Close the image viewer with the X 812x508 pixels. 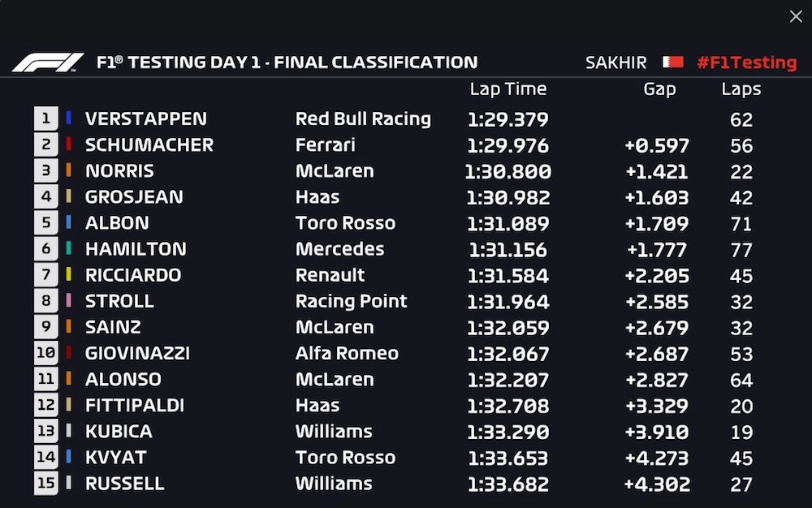click(796, 16)
